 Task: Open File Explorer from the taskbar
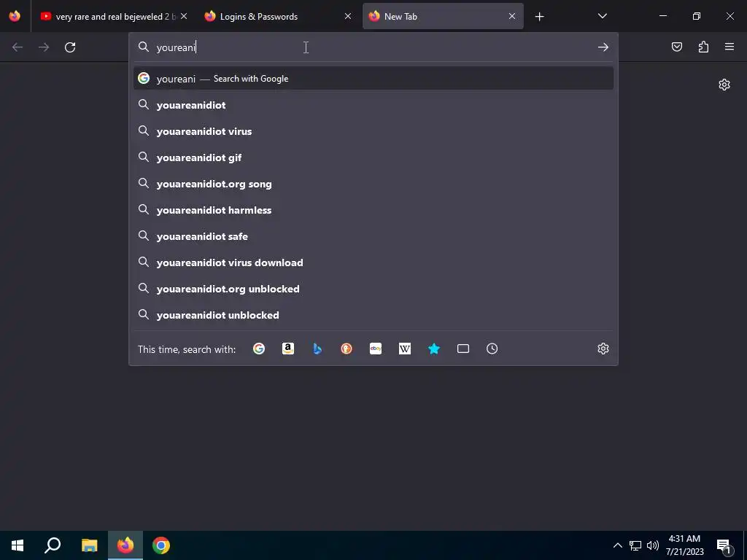pos(89,545)
